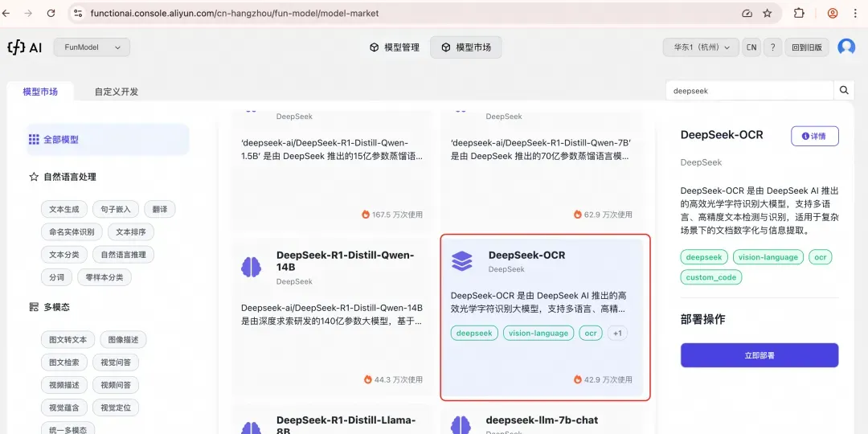
Task: Open the 模型管理 top navigation item
Action: tap(395, 47)
